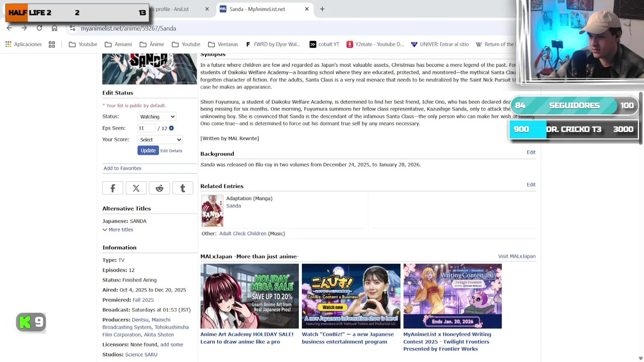Open site information icon in address bar
The height and width of the screenshot is (362, 644).
coord(72,28)
